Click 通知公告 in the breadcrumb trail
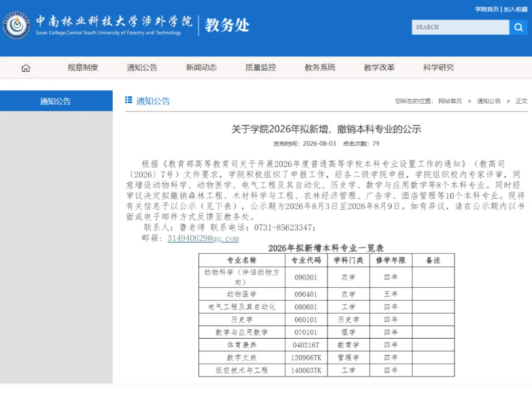 tap(489, 101)
